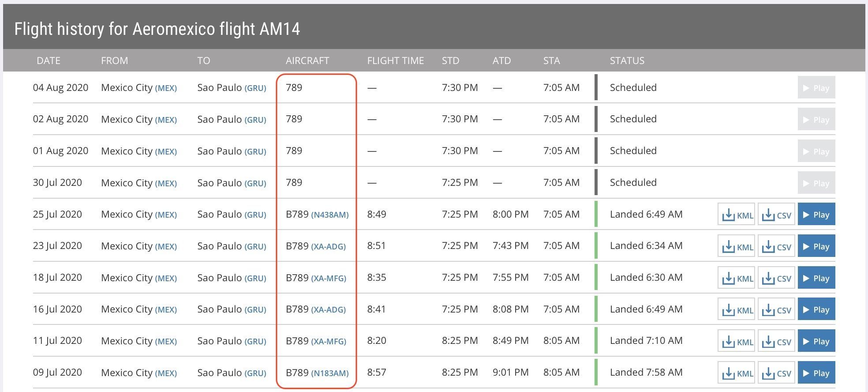868x392 pixels.
Task: Download CSV for the 11 Jul 2020 flight
Action: point(776,341)
